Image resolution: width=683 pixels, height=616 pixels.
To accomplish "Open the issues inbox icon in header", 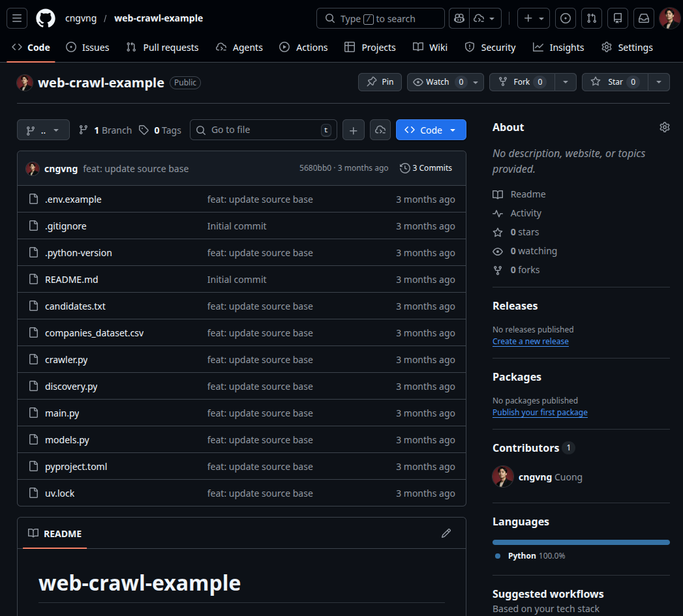I will [566, 18].
